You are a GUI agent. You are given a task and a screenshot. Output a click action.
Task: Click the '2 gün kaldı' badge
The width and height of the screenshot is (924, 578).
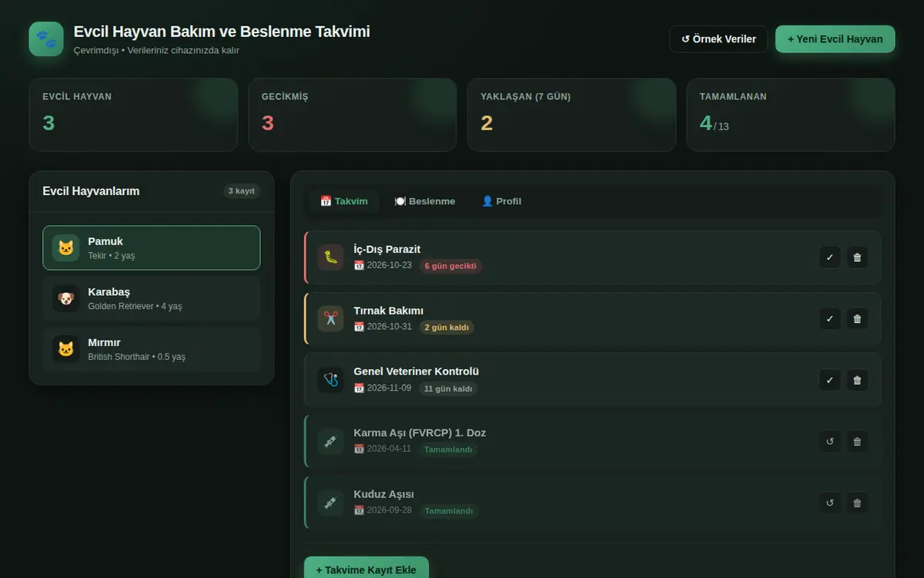click(447, 328)
